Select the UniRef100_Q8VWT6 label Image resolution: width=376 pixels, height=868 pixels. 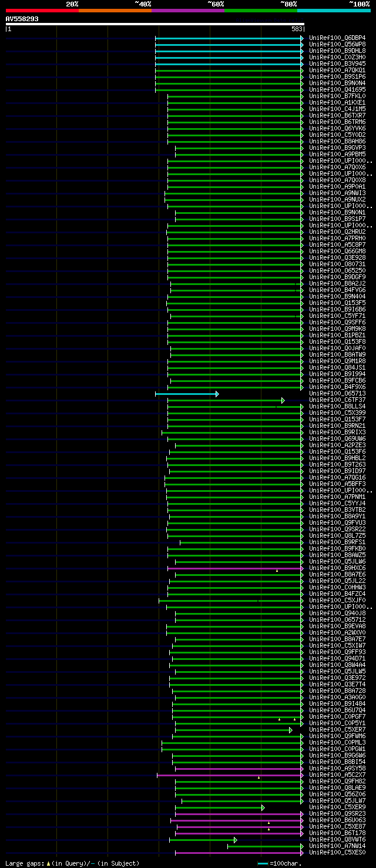point(337,839)
